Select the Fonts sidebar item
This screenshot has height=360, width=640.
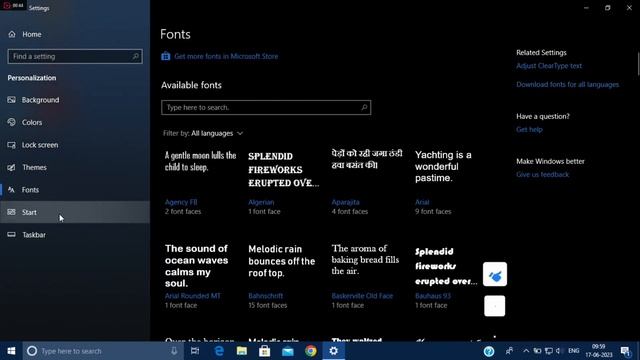(75, 190)
